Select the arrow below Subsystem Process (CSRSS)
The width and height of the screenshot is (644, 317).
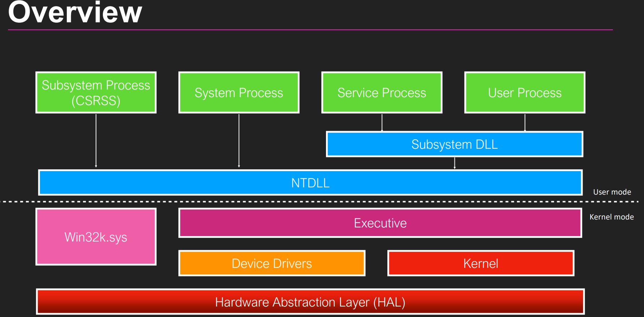pyautogui.click(x=96, y=141)
